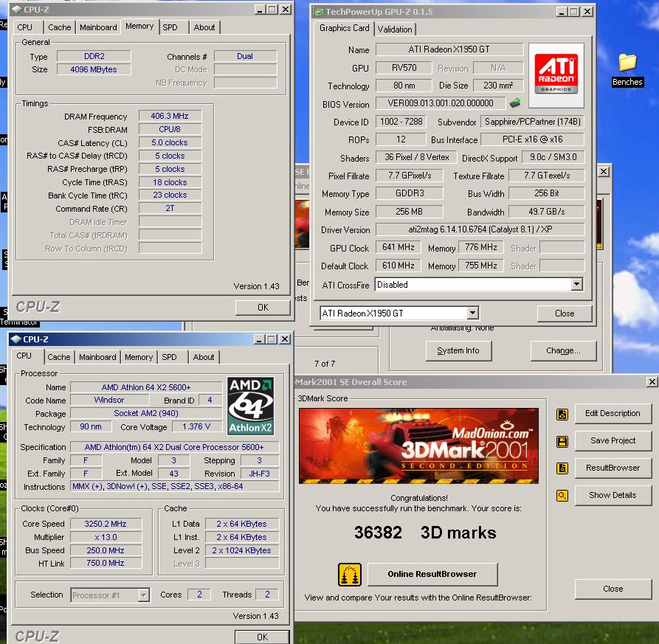Image resolution: width=659 pixels, height=644 pixels.
Task: Click the 3DMark2001 banner image
Action: [x=418, y=446]
